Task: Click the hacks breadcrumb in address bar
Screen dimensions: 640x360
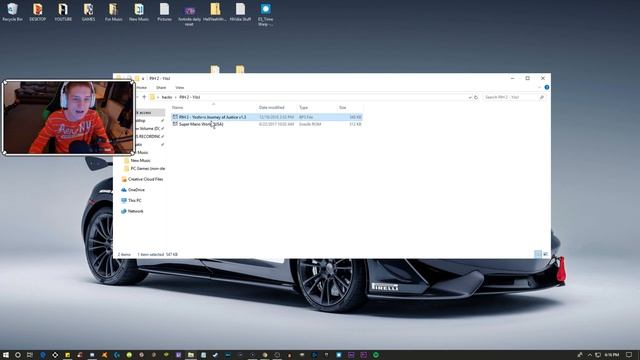Action: [167, 97]
